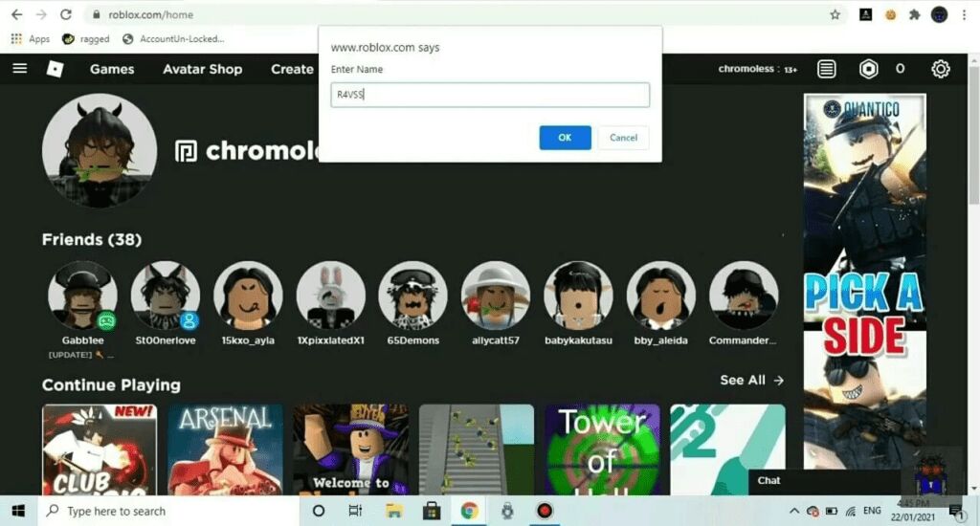The width and height of the screenshot is (980, 526).
Task: Dismiss the dialog with Cancel button
Action: click(x=623, y=138)
